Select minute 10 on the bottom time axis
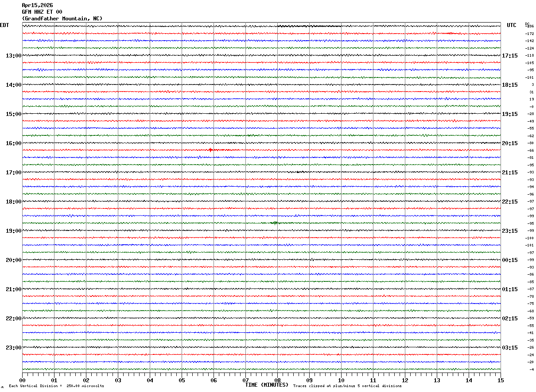This screenshot has height=392, width=536. click(341, 380)
